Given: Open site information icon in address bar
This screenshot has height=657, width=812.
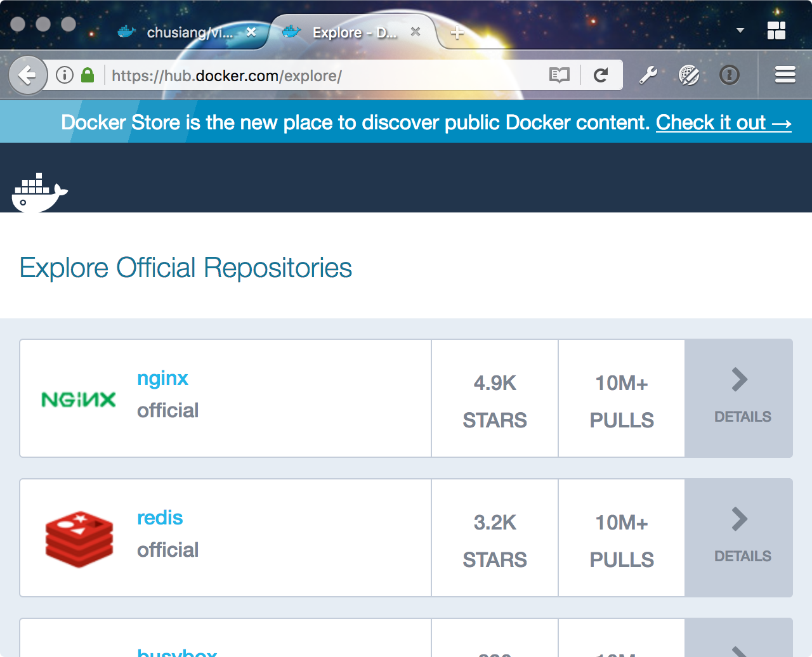Looking at the screenshot, I should 65,75.
